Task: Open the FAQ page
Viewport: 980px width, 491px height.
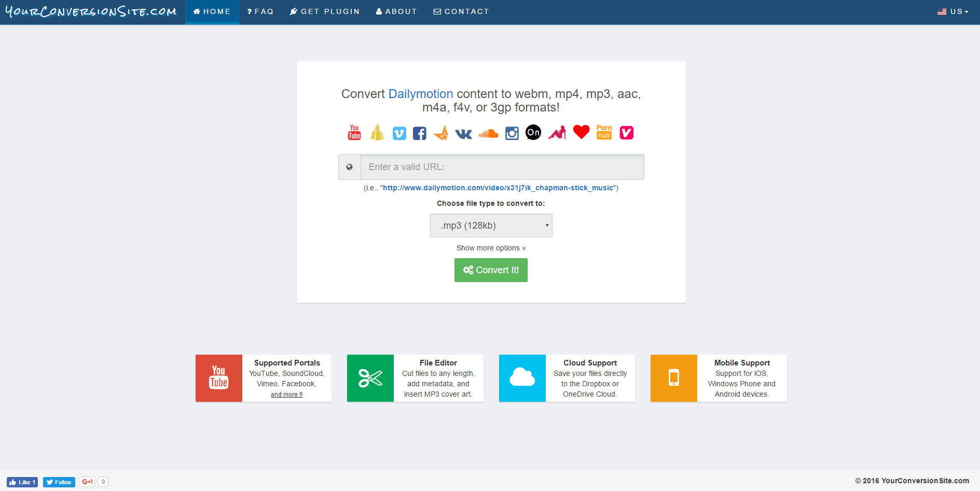Action: pos(260,11)
